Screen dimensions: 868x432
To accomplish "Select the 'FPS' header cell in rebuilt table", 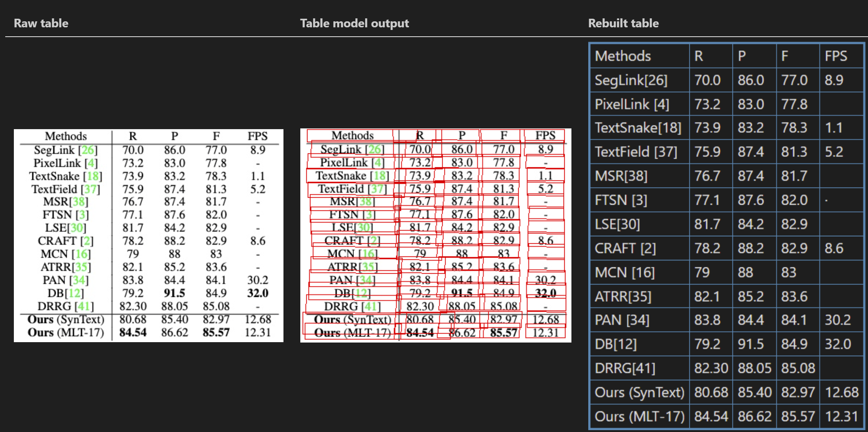I will pos(836,56).
